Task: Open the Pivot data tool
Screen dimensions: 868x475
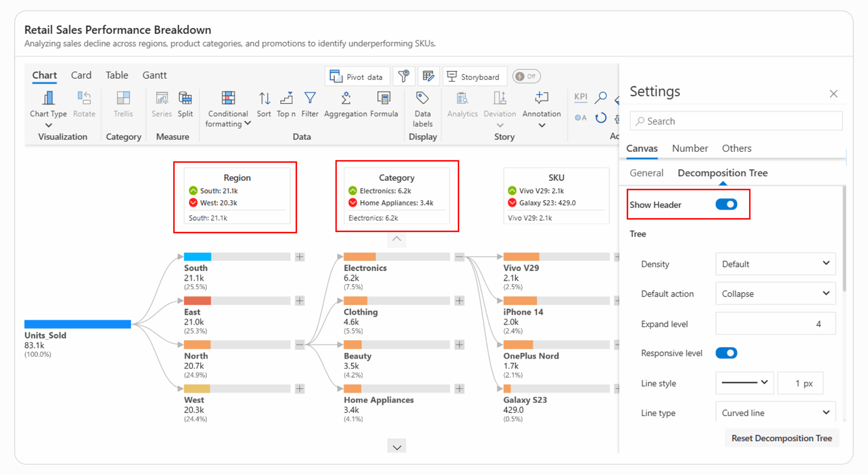Action: (357, 76)
